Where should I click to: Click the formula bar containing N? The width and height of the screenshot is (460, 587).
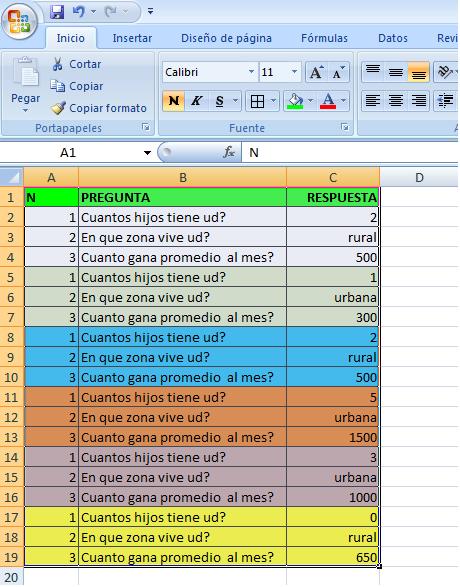coord(350,152)
